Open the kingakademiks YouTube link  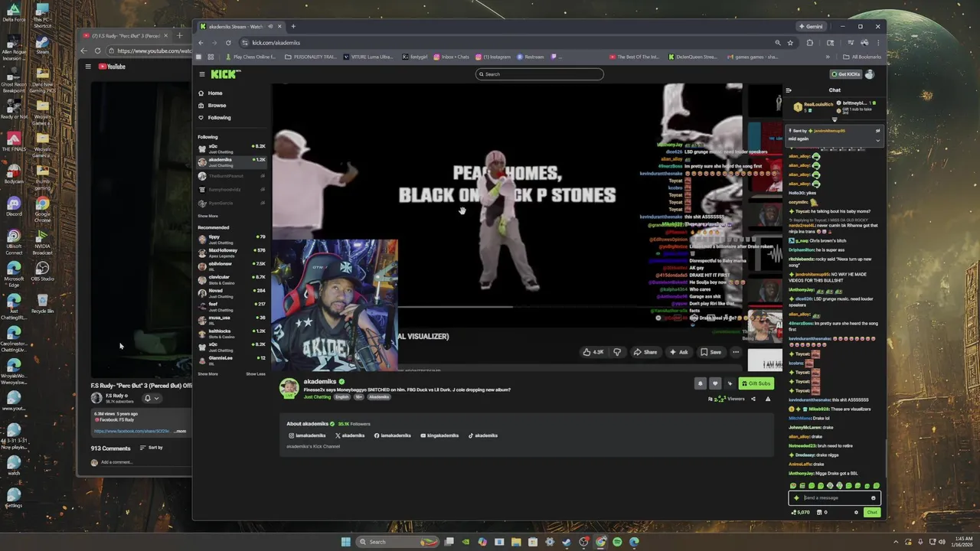[x=439, y=435]
